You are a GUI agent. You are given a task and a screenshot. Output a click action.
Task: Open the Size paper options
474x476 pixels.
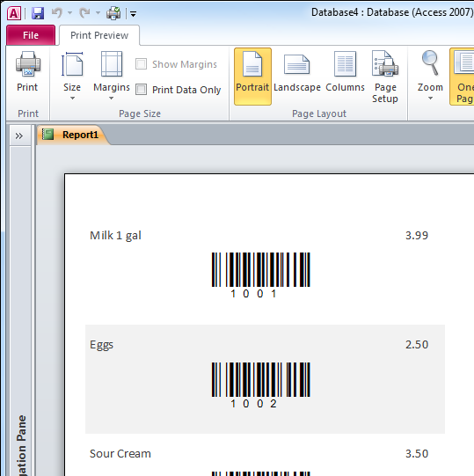[x=72, y=76]
